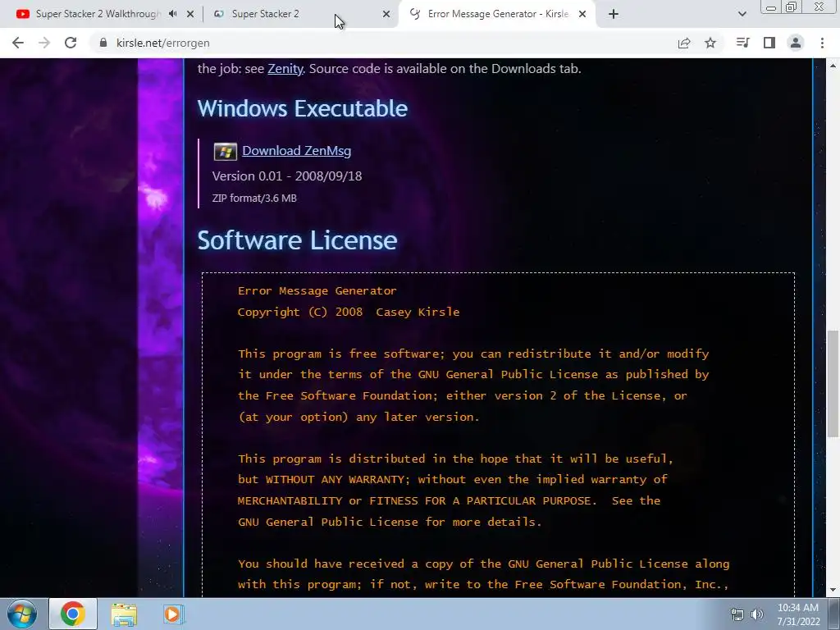
Task: Open a new tab with the plus button
Action: 614,14
